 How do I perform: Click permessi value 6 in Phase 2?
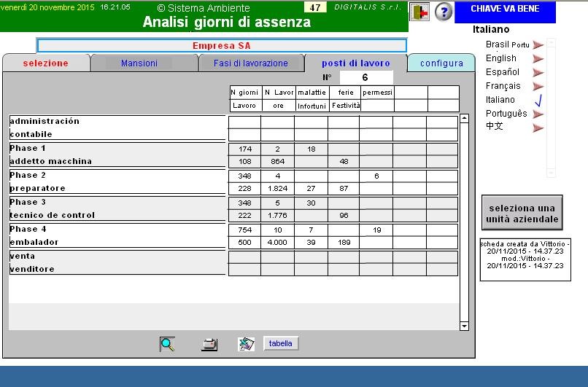click(376, 176)
